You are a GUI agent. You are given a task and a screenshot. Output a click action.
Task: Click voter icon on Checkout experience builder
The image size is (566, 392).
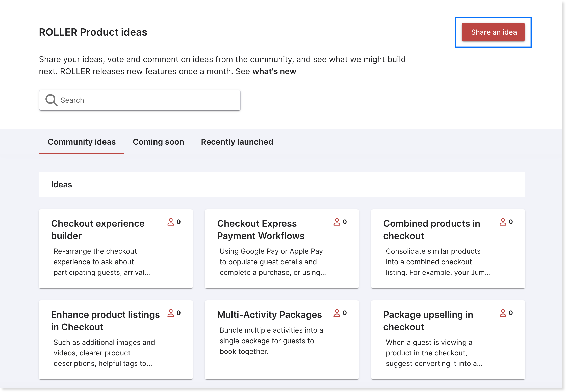click(x=171, y=222)
